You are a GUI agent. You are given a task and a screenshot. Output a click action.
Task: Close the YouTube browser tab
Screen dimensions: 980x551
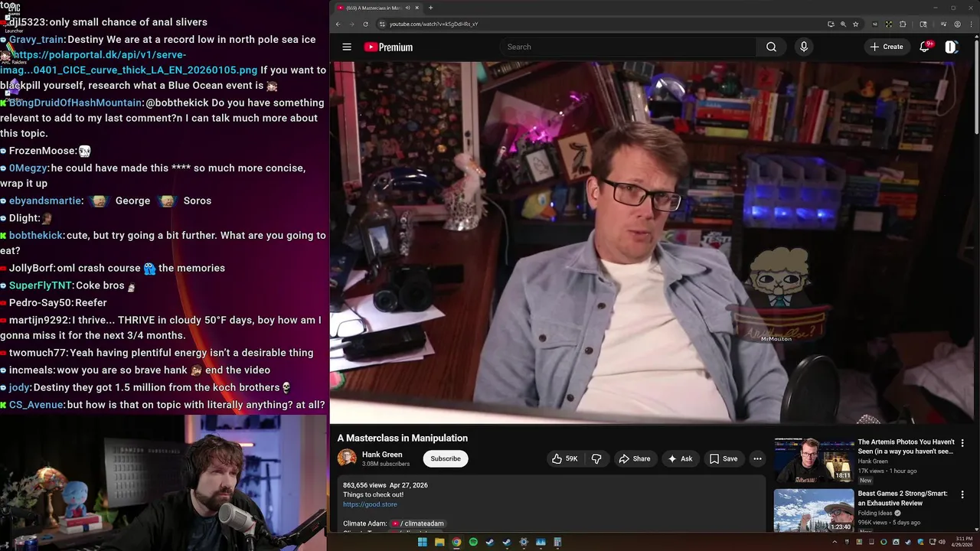pyautogui.click(x=417, y=8)
